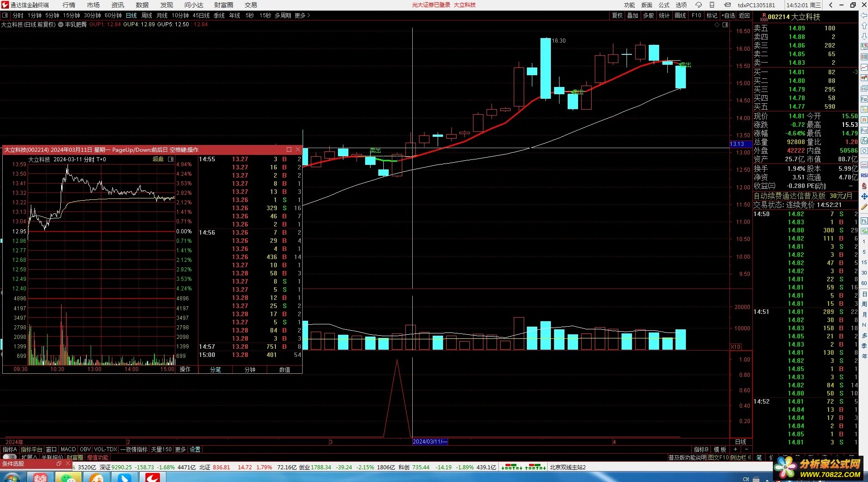Switch to the 1分钟 period tab
This screenshot has height=482, width=868.
[34, 15]
